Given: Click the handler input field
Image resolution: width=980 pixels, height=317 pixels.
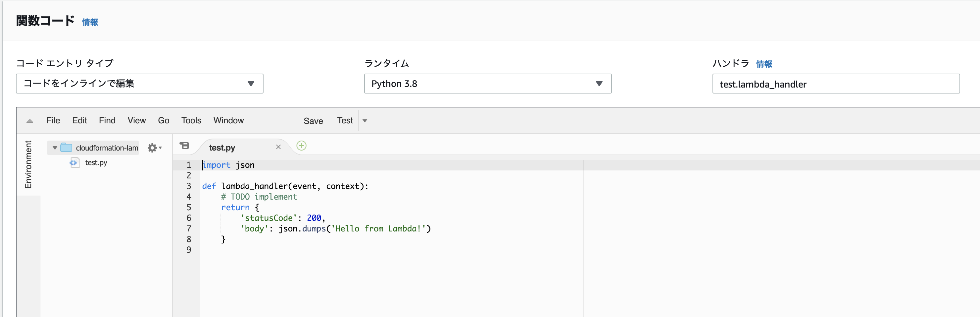Looking at the screenshot, I should tap(835, 84).
